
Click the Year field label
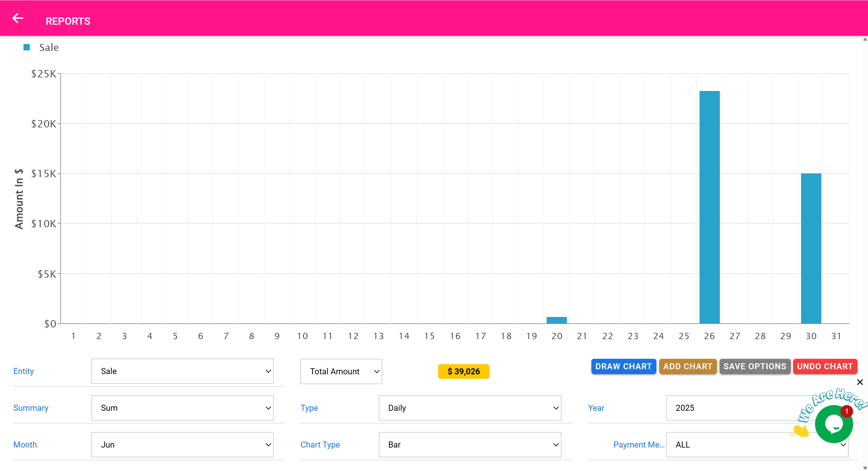[x=596, y=408]
